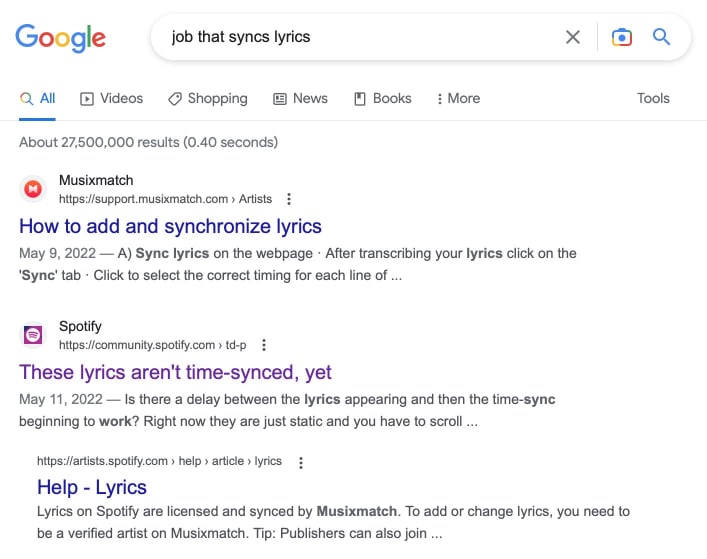Image resolution: width=707 pixels, height=559 pixels.
Task: Open three-dot menu next to community.spotify.com URL
Action: tap(264, 345)
